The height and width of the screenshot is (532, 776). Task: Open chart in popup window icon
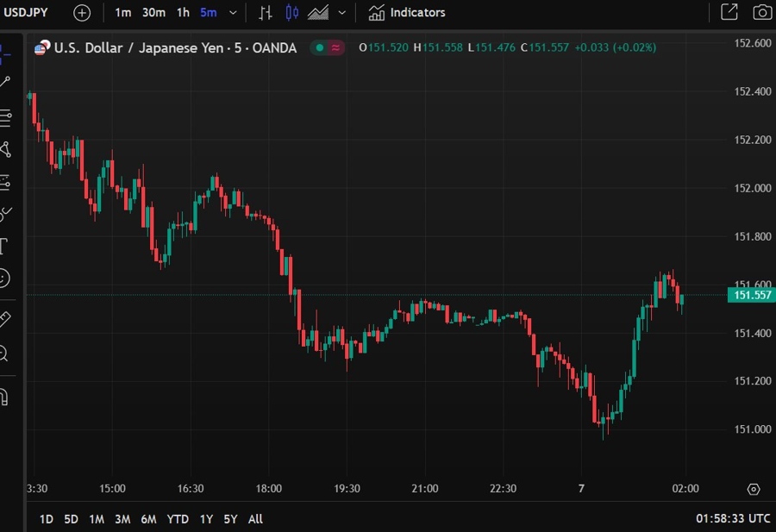click(729, 13)
